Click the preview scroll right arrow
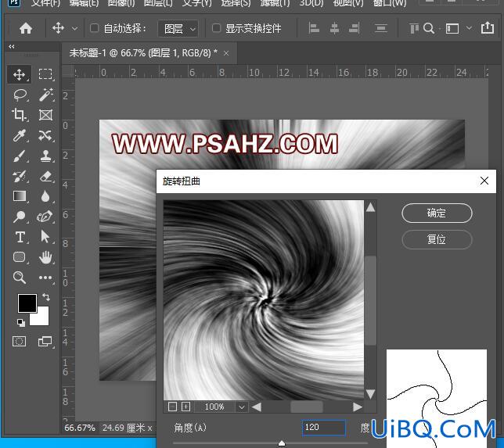The image size is (504, 448). [x=358, y=407]
